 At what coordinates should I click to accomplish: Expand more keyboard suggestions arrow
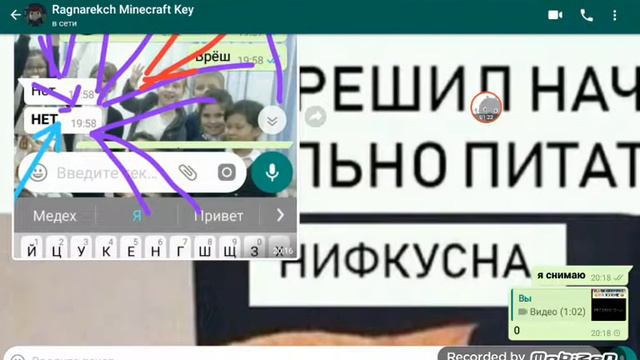[280, 215]
